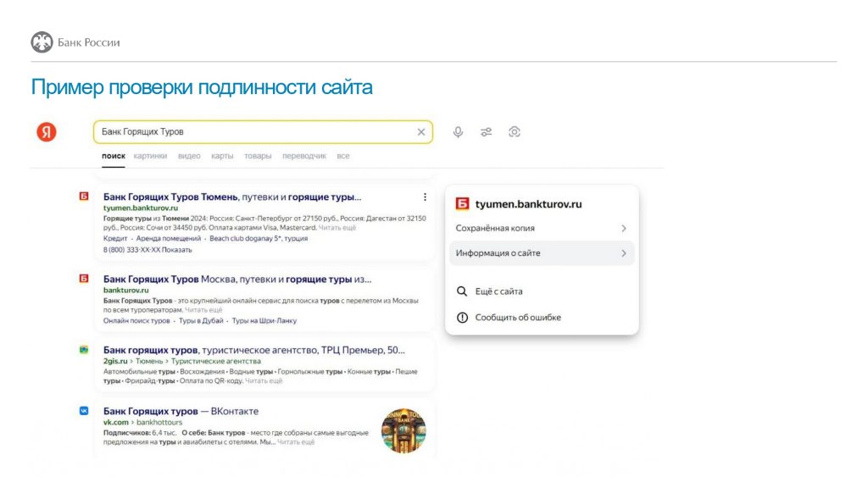Show phone number 8 (800) 333-XX-XX
The width and height of the screenshot is (868, 488).
point(147,250)
